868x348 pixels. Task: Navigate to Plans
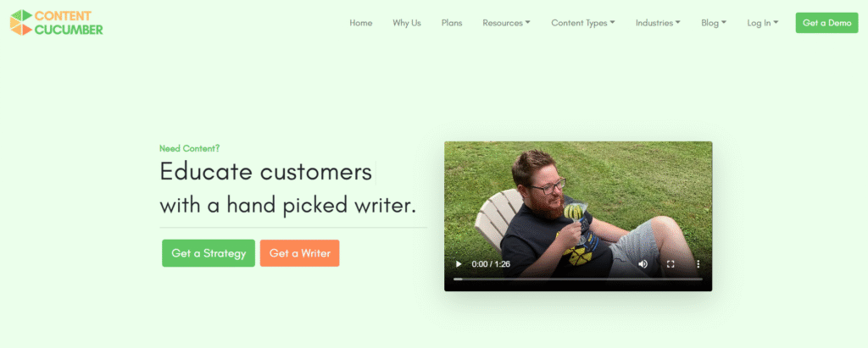[452, 23]
